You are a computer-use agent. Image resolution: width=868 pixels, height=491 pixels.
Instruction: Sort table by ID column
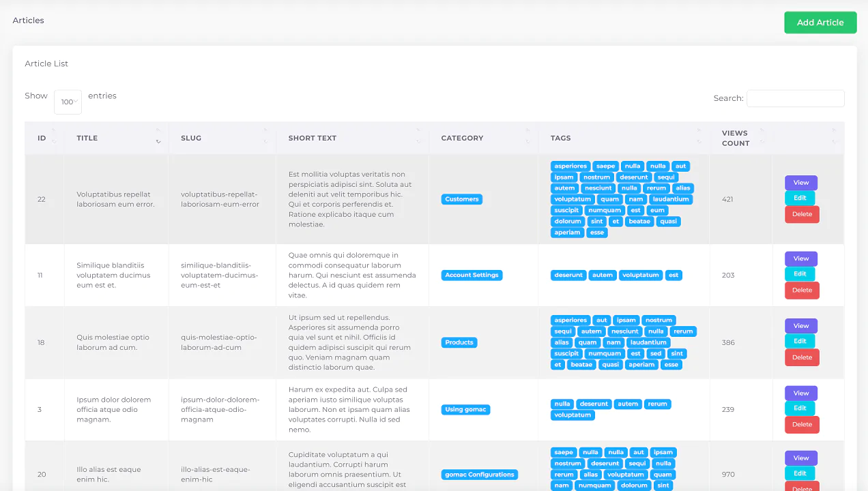(42, 138)
